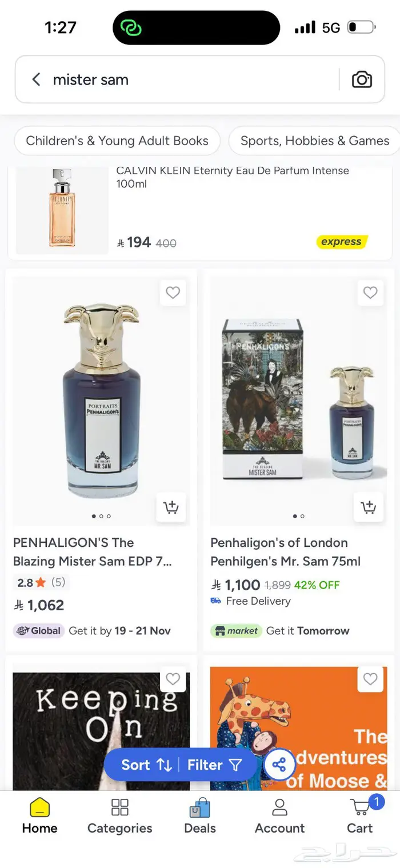The image size is (400, 868).
Task: Favorite The Adventures of Moose book
Action: pyautogui.click(x=370, y=679)
